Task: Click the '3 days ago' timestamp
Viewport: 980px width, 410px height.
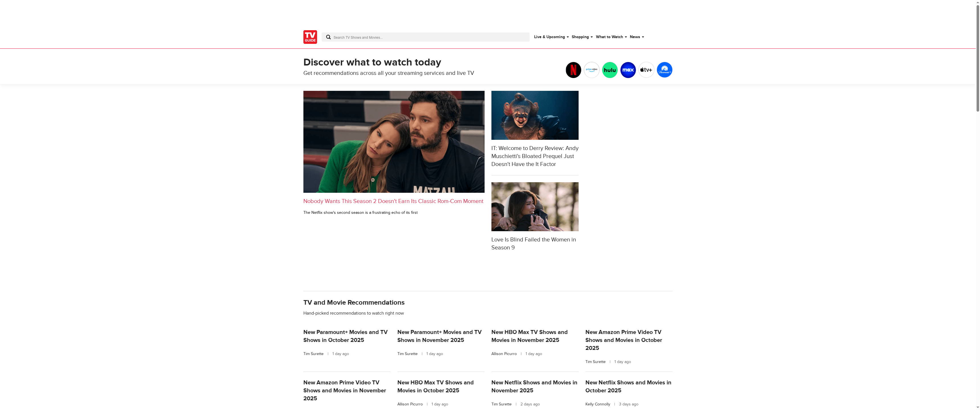Action: 628,404
